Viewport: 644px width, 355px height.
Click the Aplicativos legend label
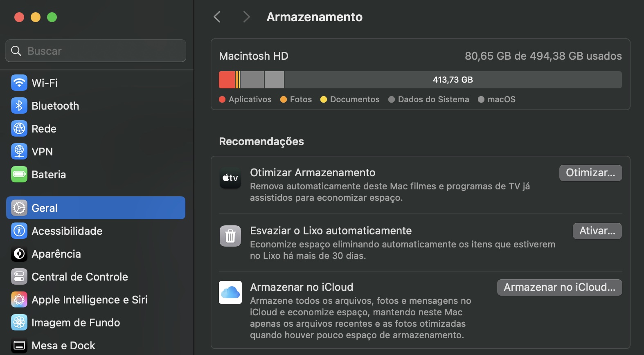[x=250, y=99]
